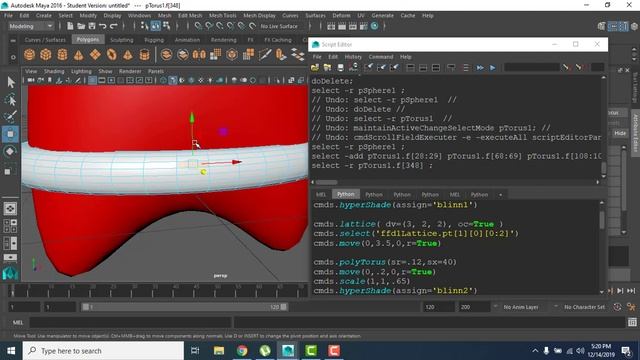Viewport: 640px width, 360px height.
Task: Click Script Editor history horizontal scrollbar
Action: (327, 182)
